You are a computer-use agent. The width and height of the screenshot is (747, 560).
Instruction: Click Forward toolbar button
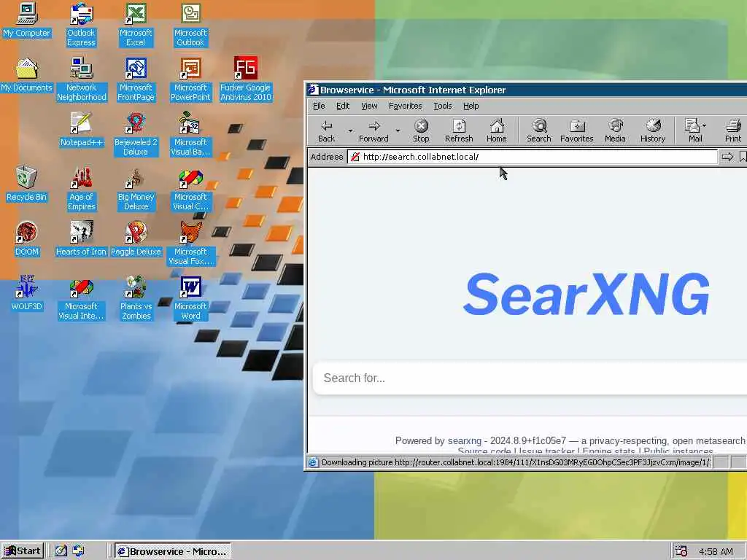coord(373,131)
